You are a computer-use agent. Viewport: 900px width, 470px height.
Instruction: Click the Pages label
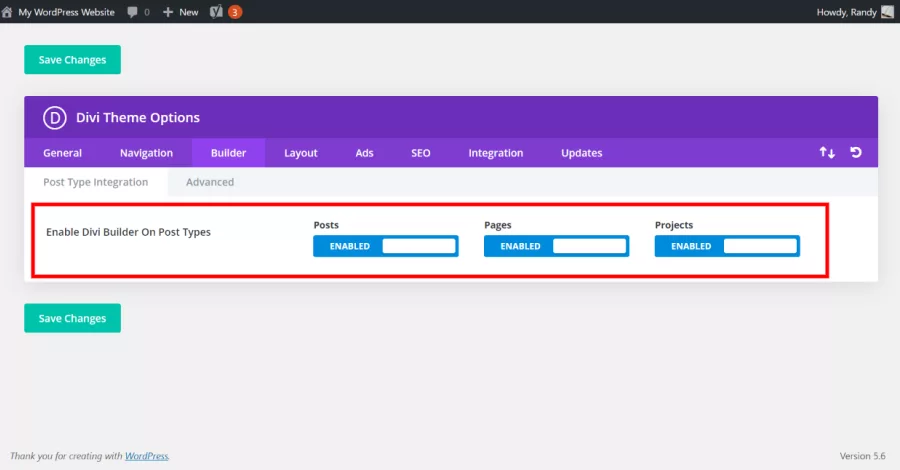tap(498, 225)
